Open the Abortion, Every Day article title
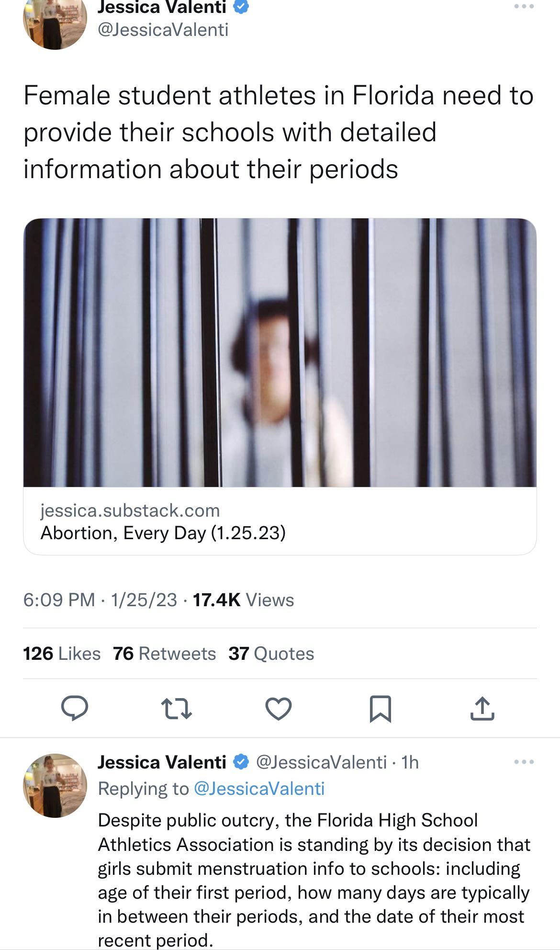Image resolution: width=560 pixels, height=950 pixels. click(x=163, y=533)
